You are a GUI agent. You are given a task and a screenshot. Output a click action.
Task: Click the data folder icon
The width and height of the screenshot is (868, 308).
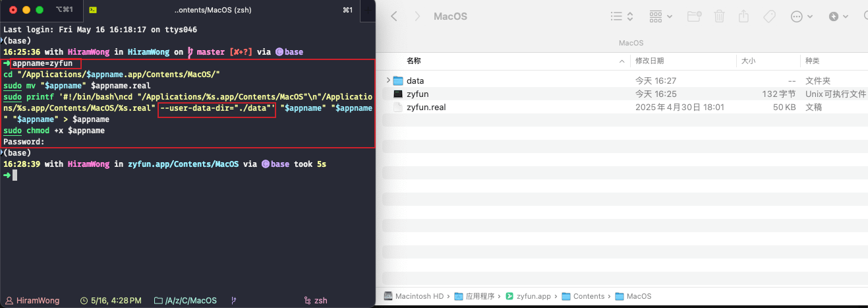(397, 80)
